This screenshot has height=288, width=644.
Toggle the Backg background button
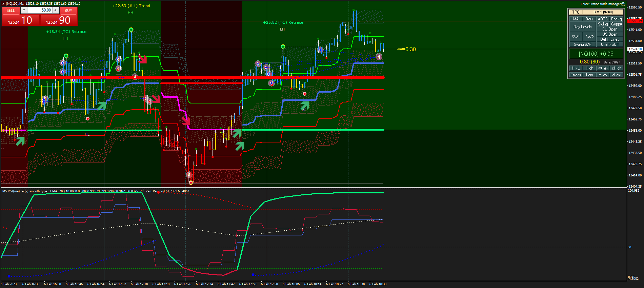617,19
